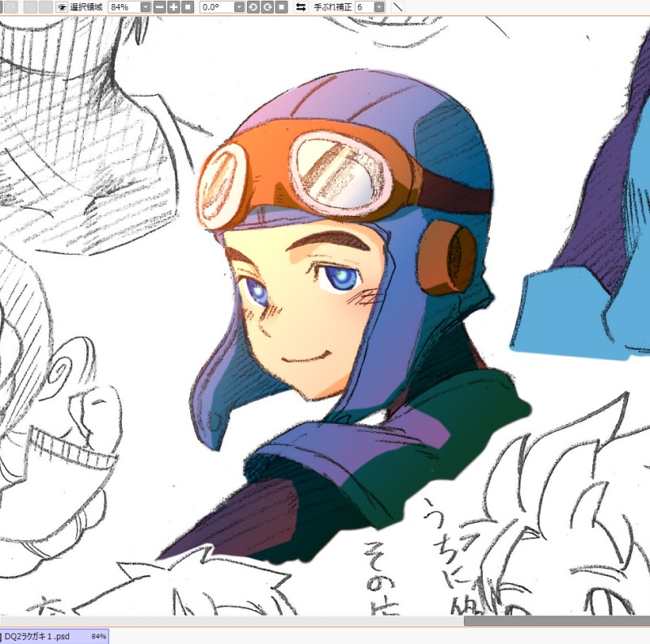650x644 pixels.
Task: Flip the canvas horizontally with the arrows icon
Action: coord(301,7)
